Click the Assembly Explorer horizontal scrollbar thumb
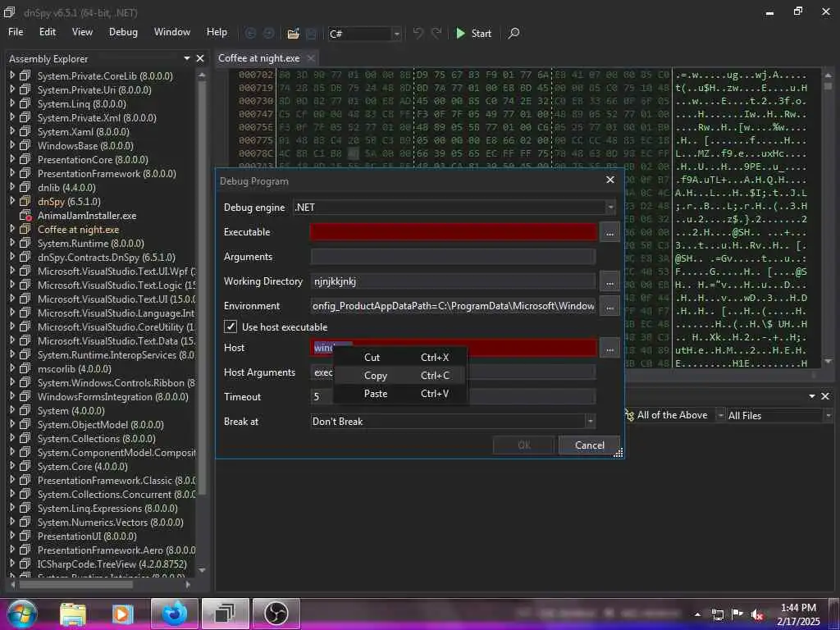This screenshot has width=840, height=630. tap(75, 584)
